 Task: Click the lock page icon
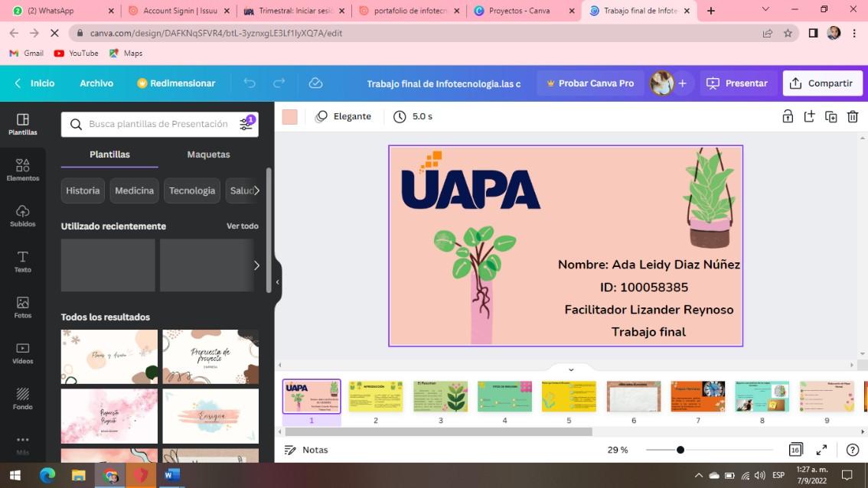(787, 116)
